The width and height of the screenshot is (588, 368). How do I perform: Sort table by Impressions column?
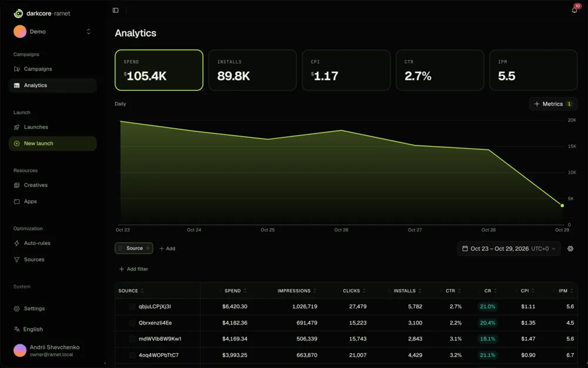tap(297, 291)
